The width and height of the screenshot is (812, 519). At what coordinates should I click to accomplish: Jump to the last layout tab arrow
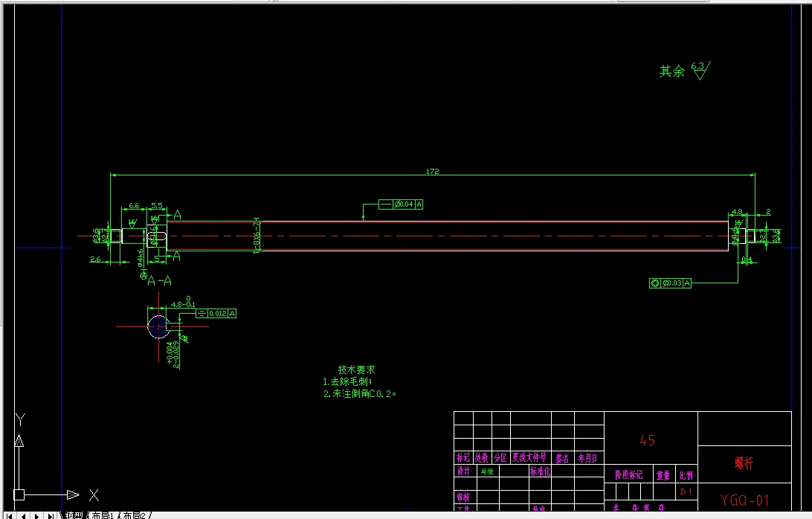tap(51, 516)
